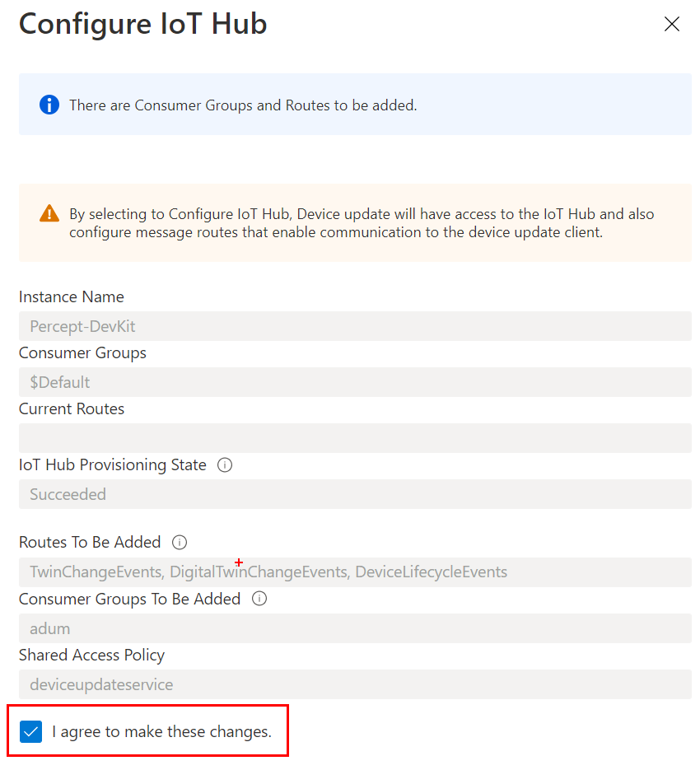Click the Device update access warning text
700x770 pixels.
[362, 223]
